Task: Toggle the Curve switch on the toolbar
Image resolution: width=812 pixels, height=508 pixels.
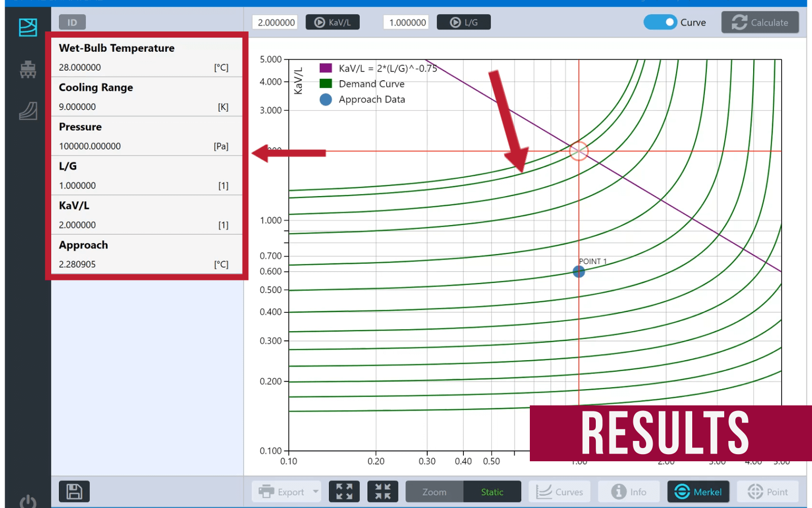Action: pos(661,22)
